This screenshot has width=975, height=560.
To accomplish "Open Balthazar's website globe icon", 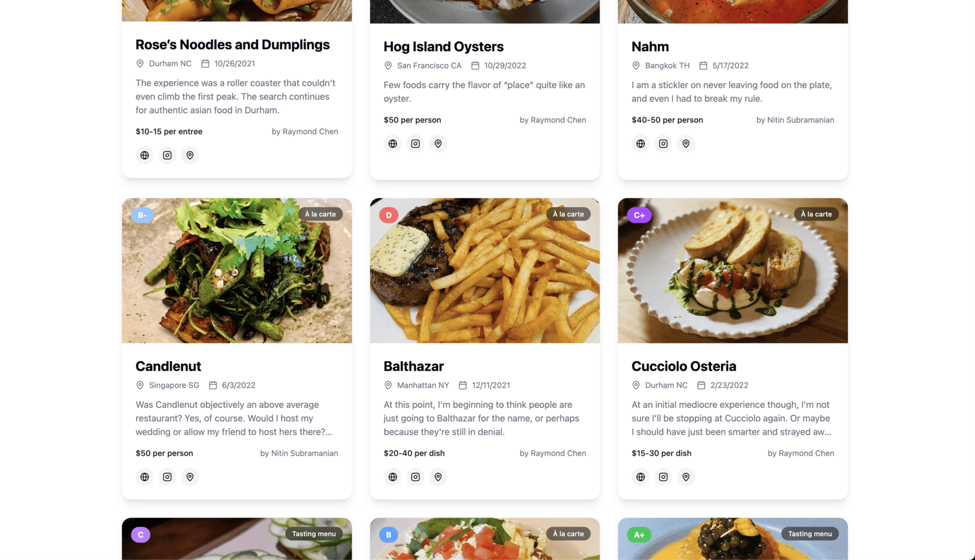I will pyautogui.click(x=392, y=477).
